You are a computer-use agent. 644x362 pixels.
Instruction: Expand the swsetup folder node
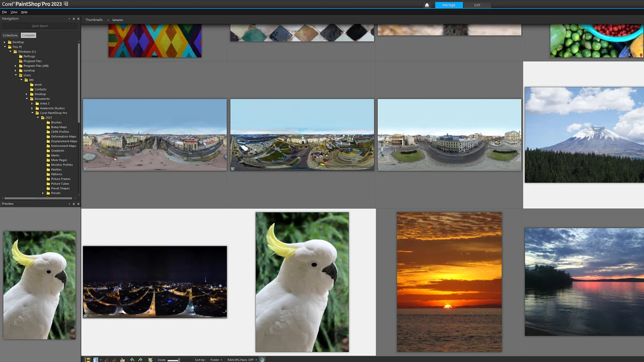[16, 70]
